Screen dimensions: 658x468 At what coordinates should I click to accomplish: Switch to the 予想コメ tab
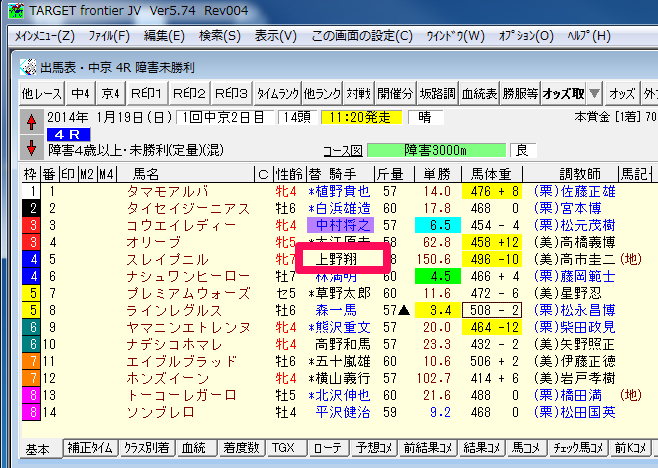pos(373,448)
